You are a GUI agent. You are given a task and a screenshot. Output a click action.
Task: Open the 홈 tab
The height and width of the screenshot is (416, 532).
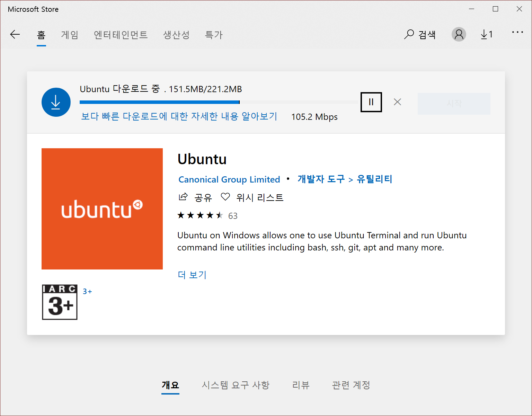(x=41, y=35)
